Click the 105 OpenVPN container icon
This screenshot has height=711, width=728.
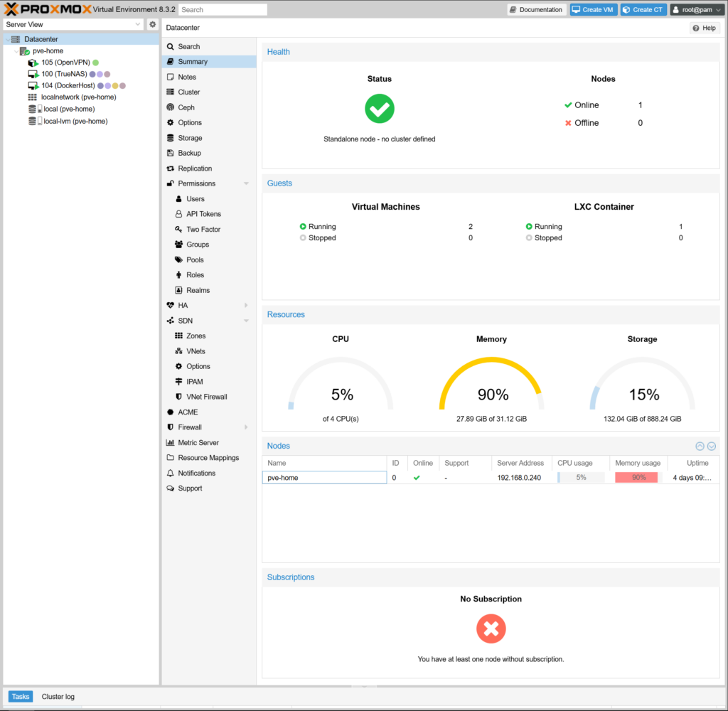(x=33, y=63)
